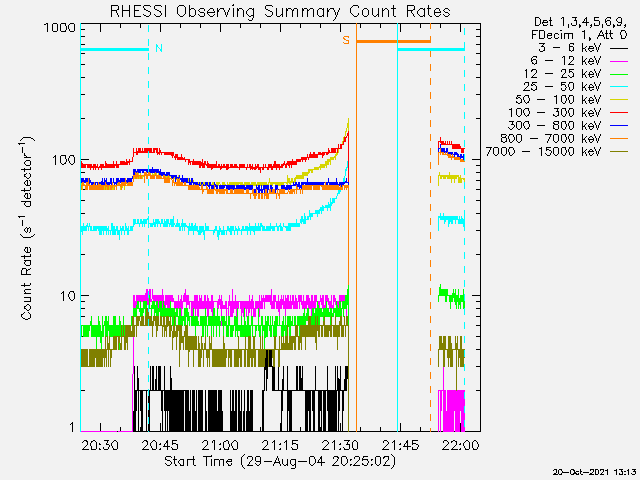Click the '21:45' x-axis tick label
This screenshot has height=480, width=640.
click(x=400, y=445)
